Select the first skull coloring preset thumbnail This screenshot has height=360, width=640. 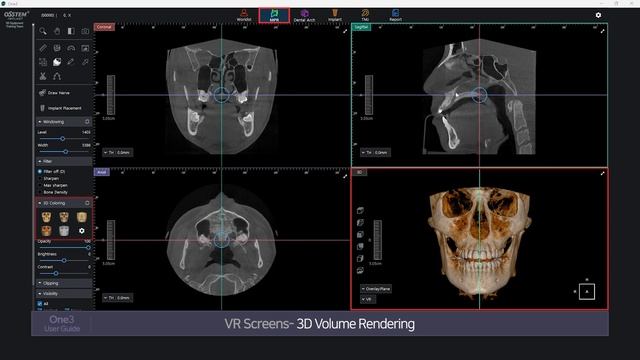click(x=47, y=217)
